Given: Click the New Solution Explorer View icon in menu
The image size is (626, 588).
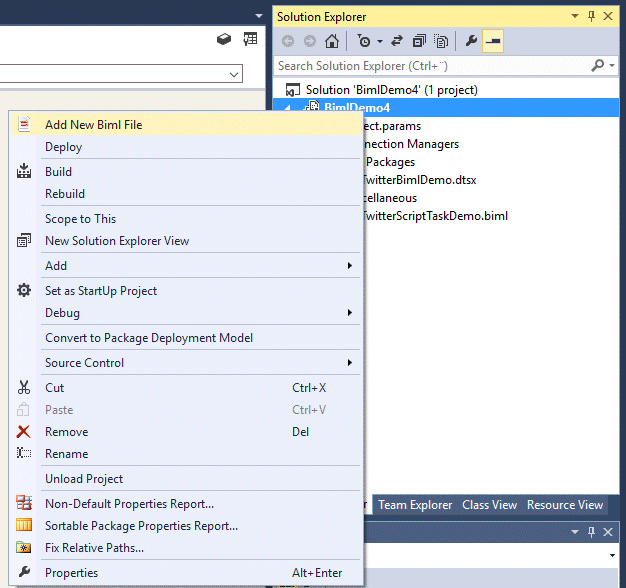Looking at the screenshot, I should coord(24,241).
